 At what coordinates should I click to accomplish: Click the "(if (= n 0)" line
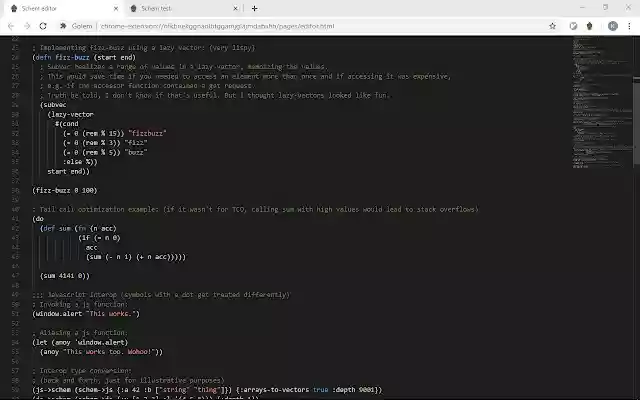(100, 238)
